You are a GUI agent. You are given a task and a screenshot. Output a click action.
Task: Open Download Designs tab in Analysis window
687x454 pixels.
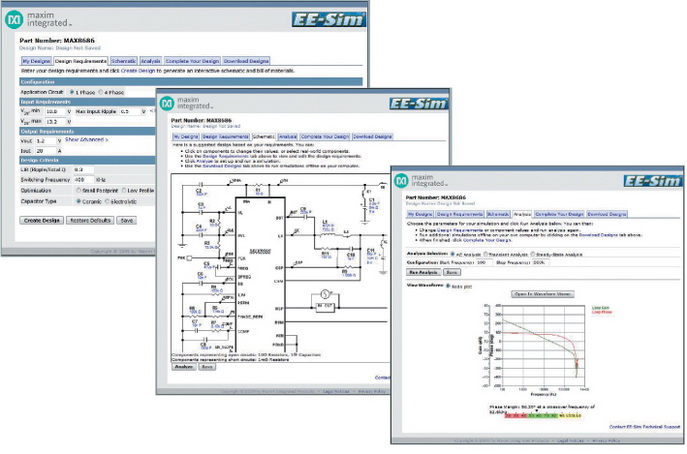point(607,214)
